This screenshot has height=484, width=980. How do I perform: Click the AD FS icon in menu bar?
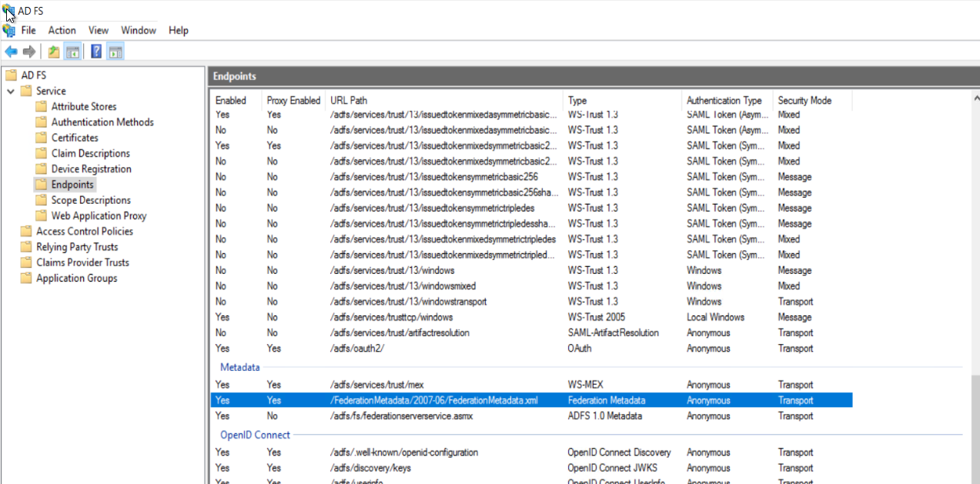coord(9,31)
